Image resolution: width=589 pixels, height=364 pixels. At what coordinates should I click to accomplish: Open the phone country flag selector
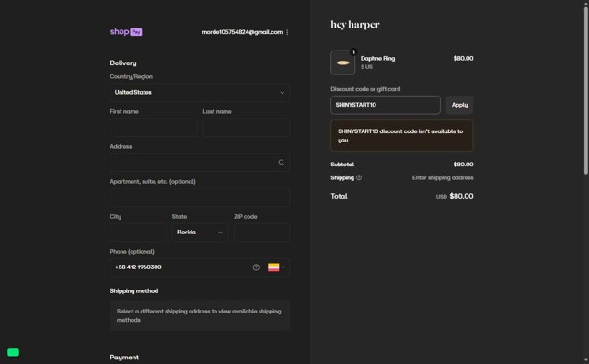pos(276,267)
